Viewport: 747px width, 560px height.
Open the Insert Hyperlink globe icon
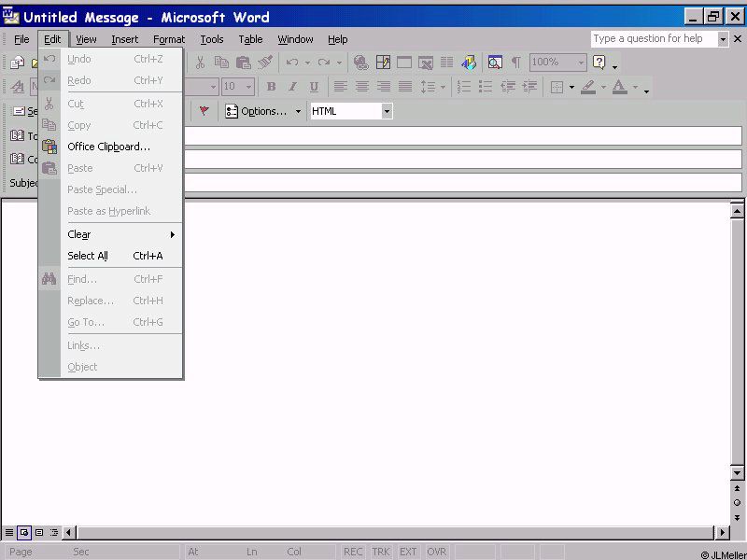pyautogui.click(x=360, y=63)
